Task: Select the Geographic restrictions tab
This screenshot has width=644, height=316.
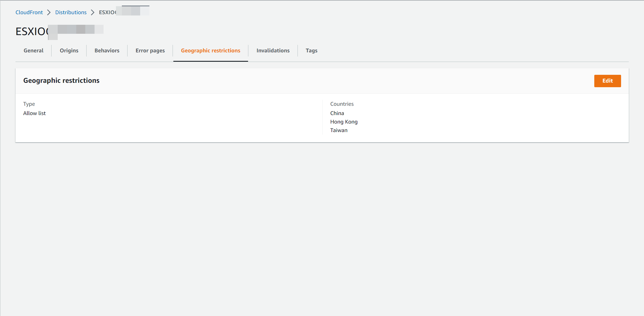Action: tap(210, 51)
